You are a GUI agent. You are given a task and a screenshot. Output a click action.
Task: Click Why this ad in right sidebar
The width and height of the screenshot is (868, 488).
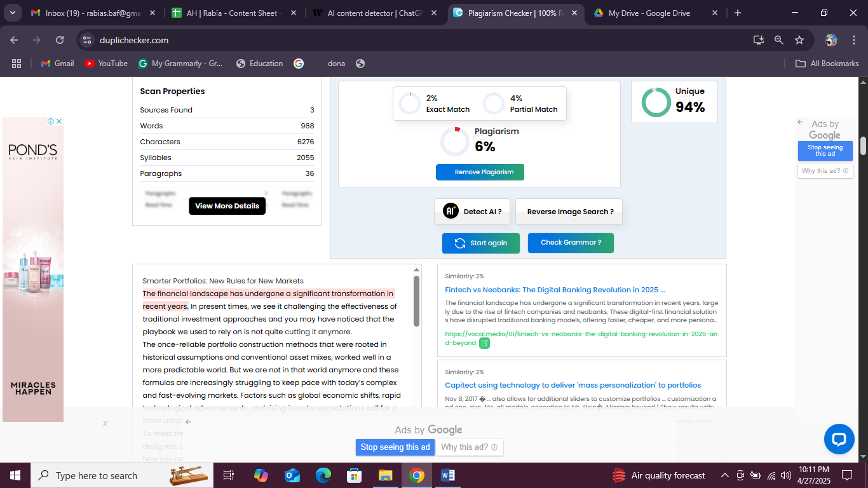coord(825,171)
